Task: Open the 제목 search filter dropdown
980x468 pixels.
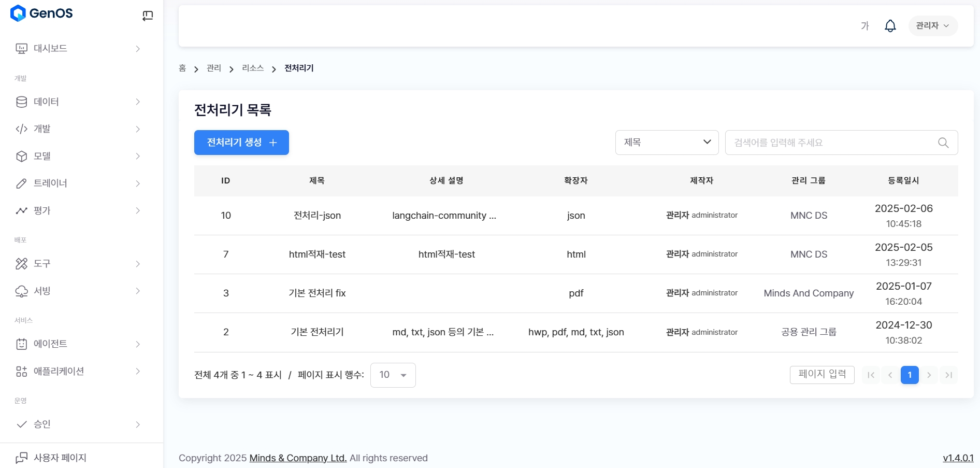Action: 667,143
